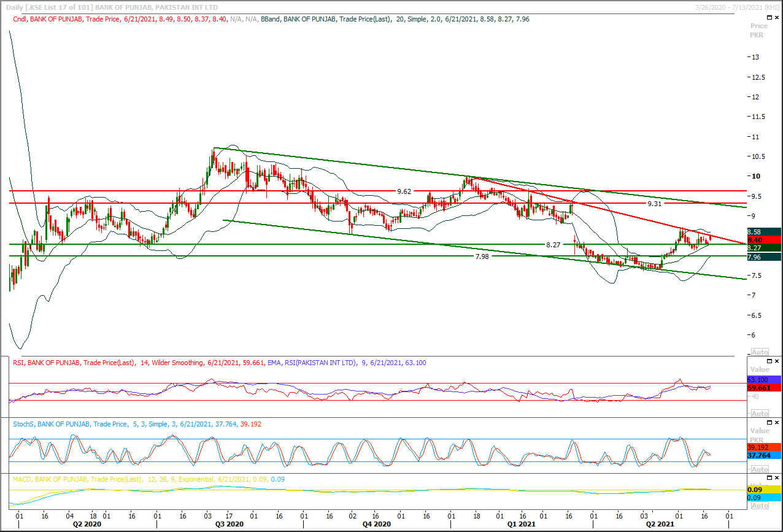This screenshot has height=532, width=783.
Task: Close the MACD indicator pane
Action: pyautogui.click(x=777, y=477)
